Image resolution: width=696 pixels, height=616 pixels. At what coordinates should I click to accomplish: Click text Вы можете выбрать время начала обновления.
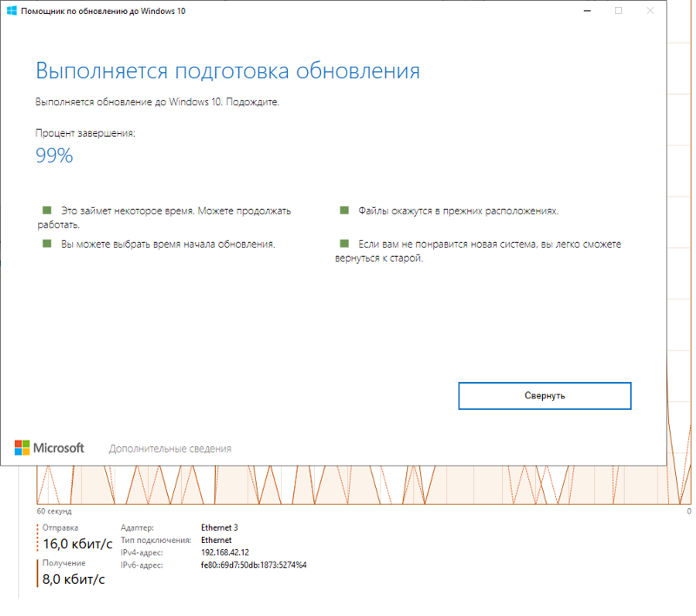[168, 244]
